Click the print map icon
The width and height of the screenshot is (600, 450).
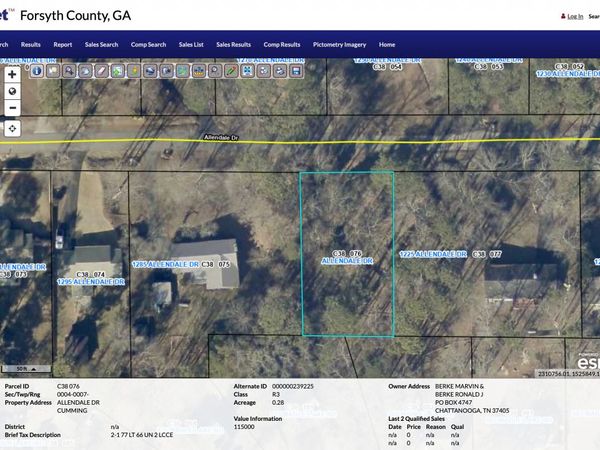pos(280,71)
